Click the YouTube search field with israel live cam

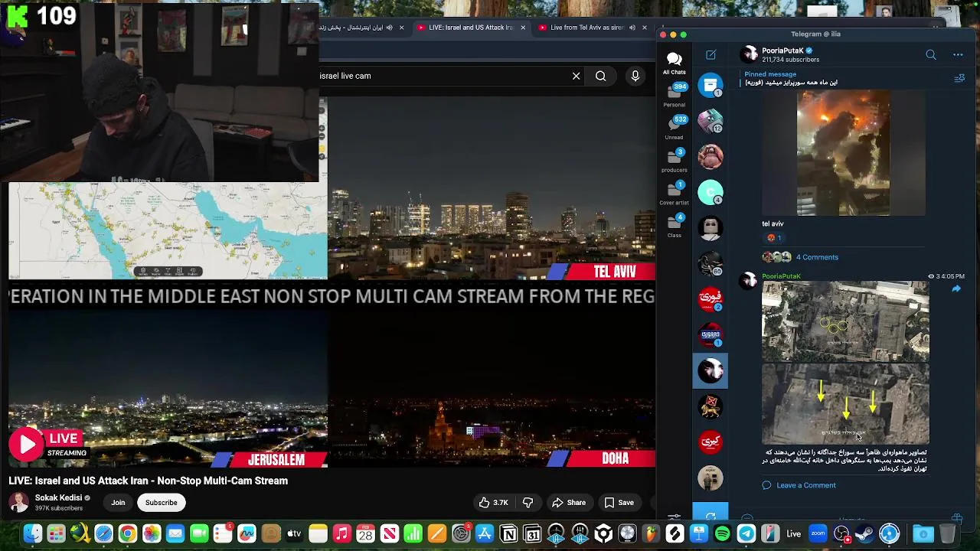440,76
